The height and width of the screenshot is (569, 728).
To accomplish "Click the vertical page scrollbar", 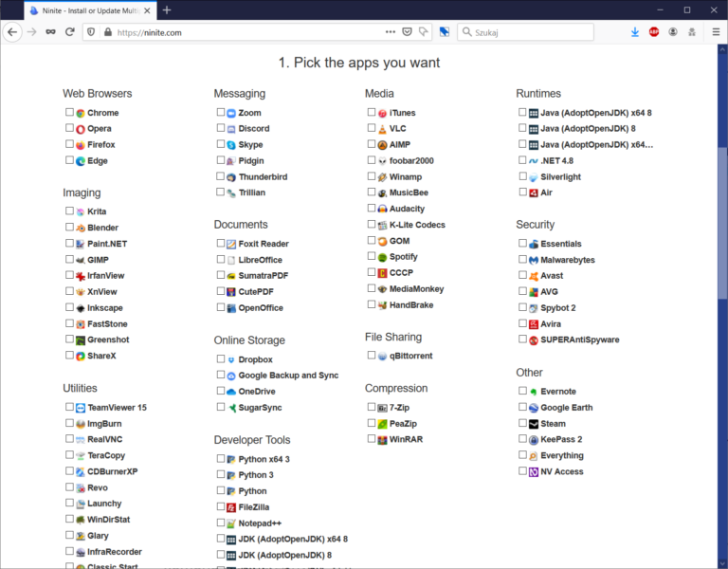I will coord(722,223).
